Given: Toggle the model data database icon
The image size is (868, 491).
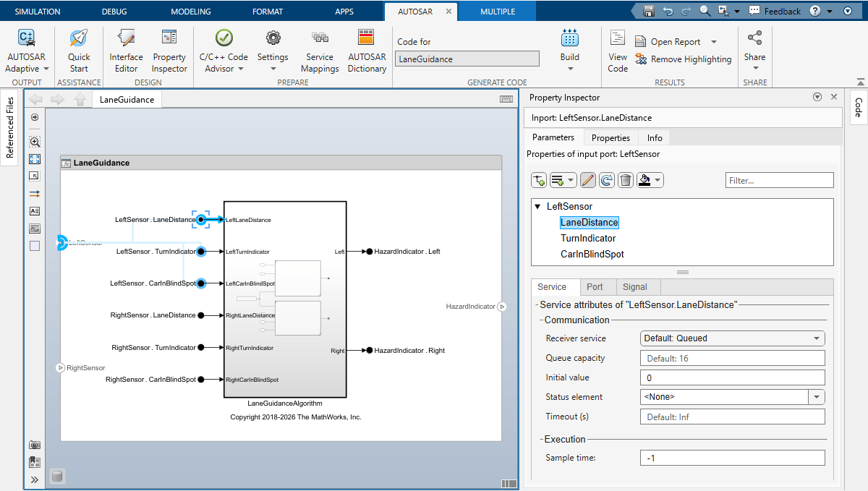Looking at the screenshot, I should (58, 476).
